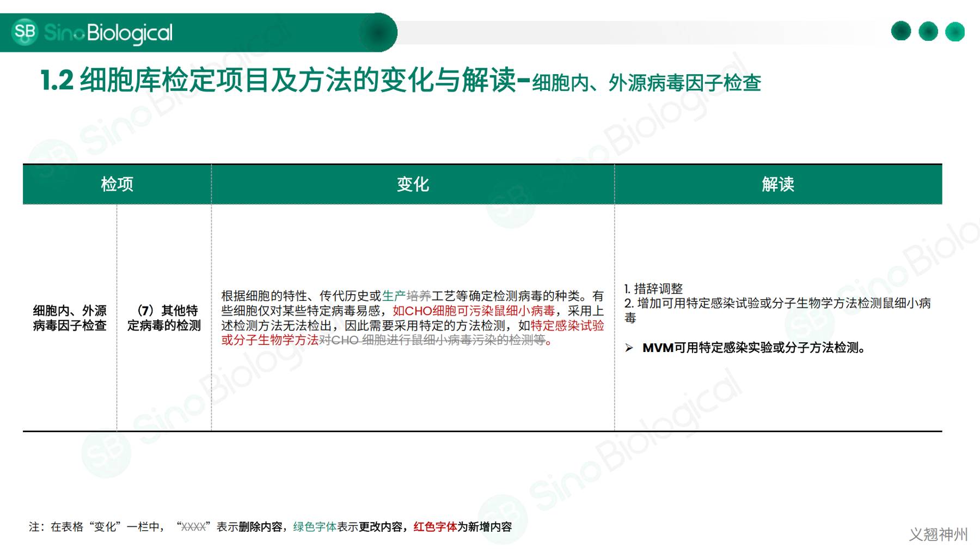Click the circular SB logo icon
Viewport: 980px width, 552px height.
[x=24, y=32]
